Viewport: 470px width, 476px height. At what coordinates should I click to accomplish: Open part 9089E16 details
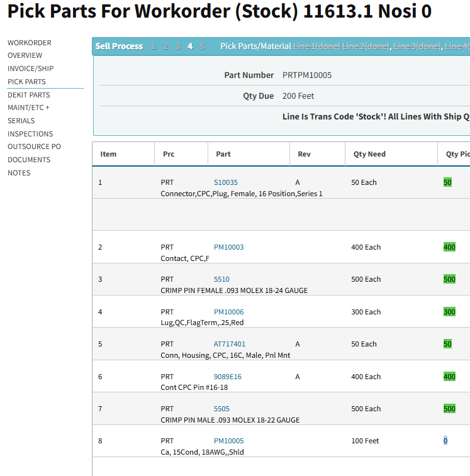[x=228, y=377]
